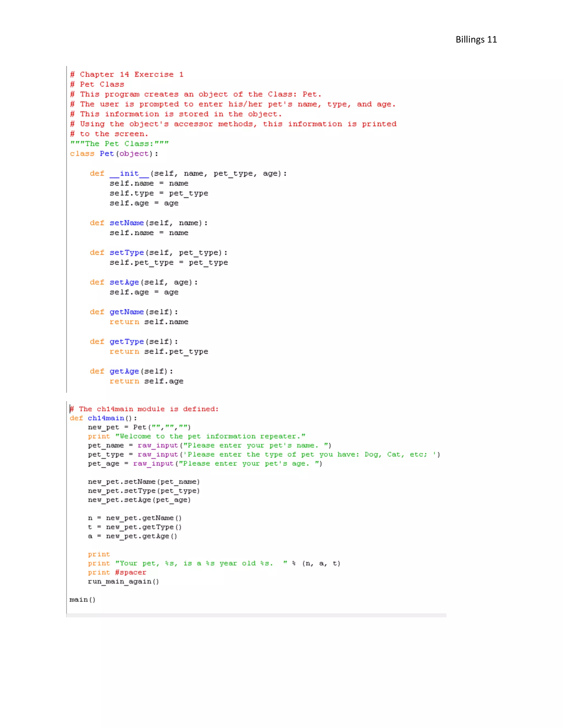This screenshot has width=563, height=728.
Task: Click the 'main()' call at the bottom
Action: click(82, 600)
